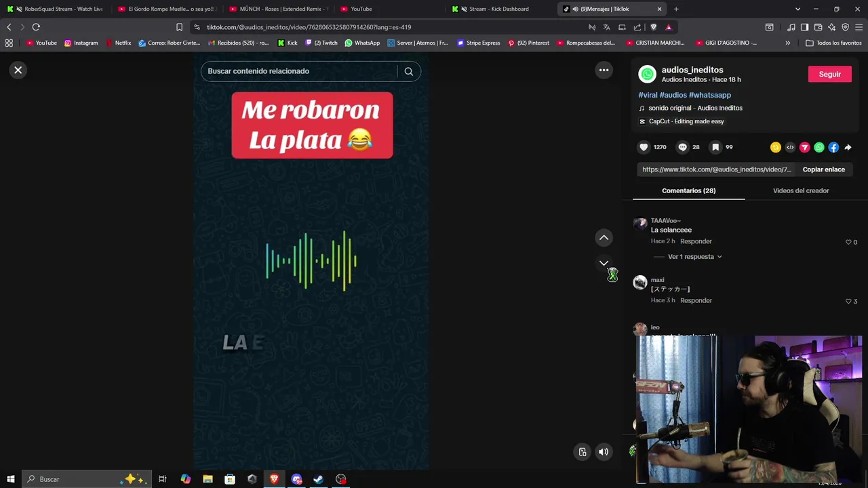
Task: Open Leo AI sparkle icon
Action: tap(831, 27)
